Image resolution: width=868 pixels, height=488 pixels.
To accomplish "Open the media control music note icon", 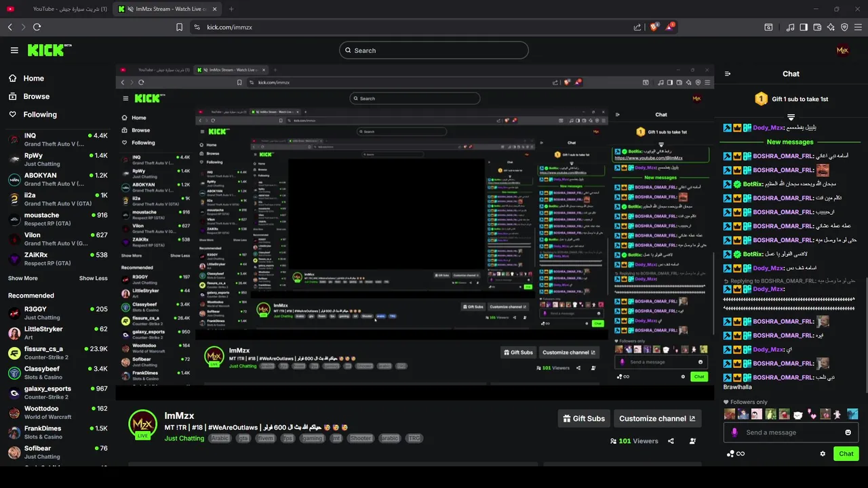I will click(790, 27).
